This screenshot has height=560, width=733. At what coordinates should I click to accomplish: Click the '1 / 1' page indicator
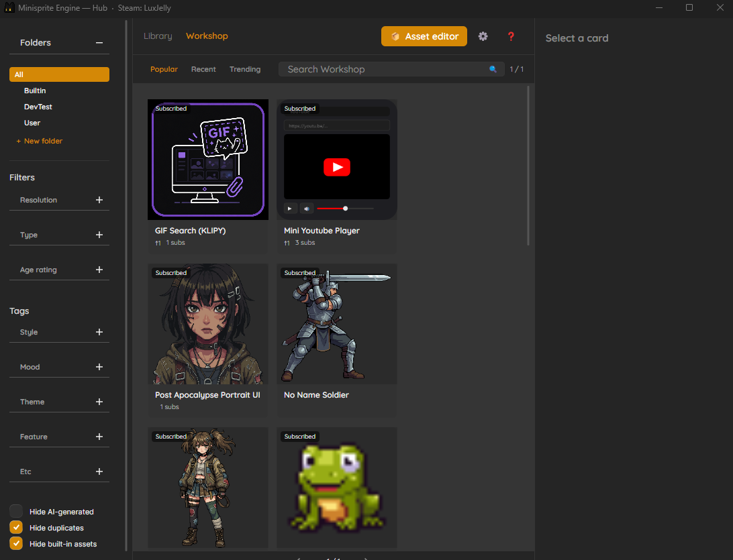(517, 69)
